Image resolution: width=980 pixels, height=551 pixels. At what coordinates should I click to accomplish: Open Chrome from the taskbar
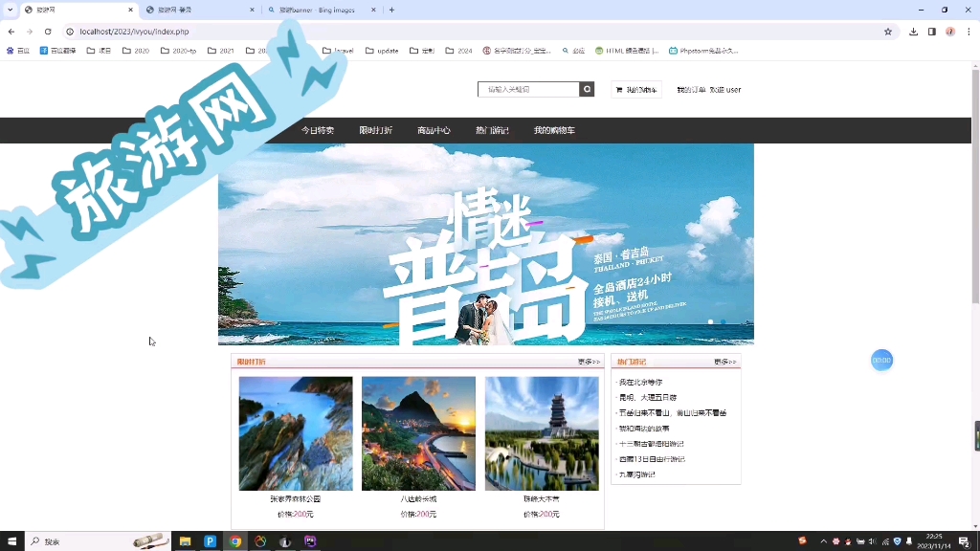click(235, 541)
